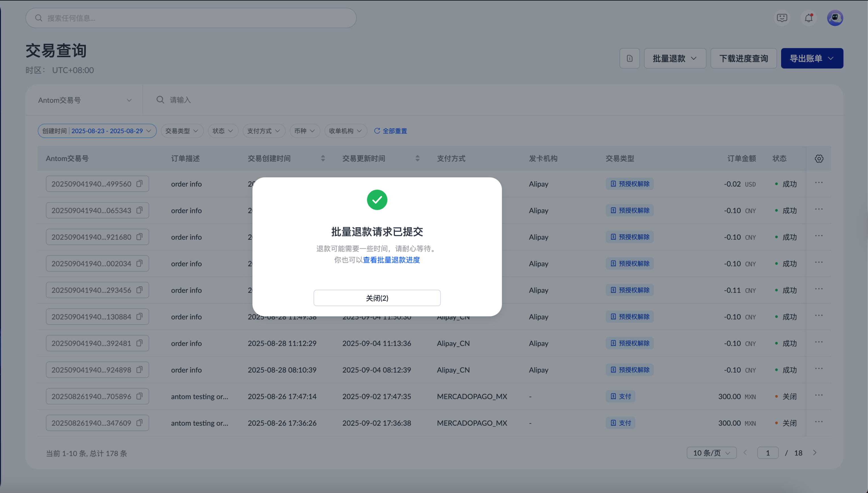This screenshot has height=493, width=868.
Task: Copy transaction ID ending 130884
Action: click(139, 317)
